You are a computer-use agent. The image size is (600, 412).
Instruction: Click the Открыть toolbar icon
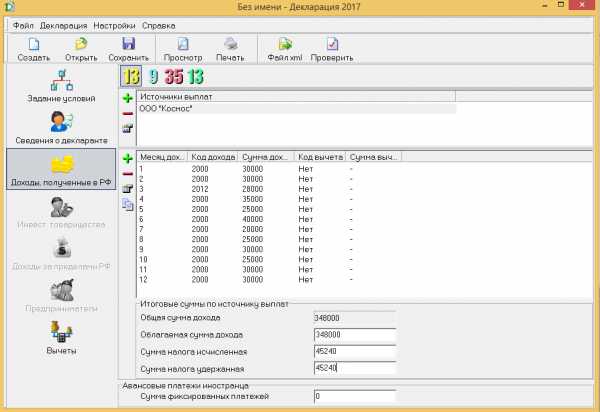coord(81,44)
